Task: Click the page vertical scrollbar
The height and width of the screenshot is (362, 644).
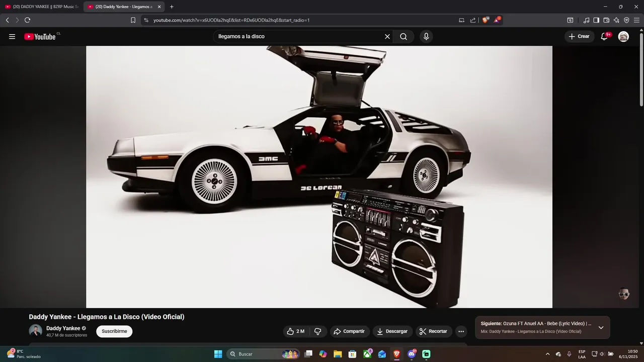Action: (641, 69)
